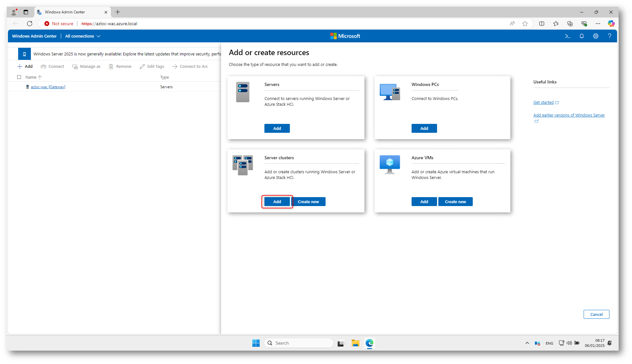Add a Servers resource
Image resolution: width=632 pixels, height=364 pixels.
[277, 128]
